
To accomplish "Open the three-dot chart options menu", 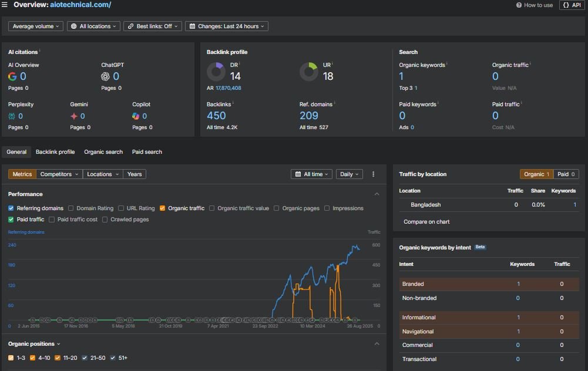I will pos(373,174).
